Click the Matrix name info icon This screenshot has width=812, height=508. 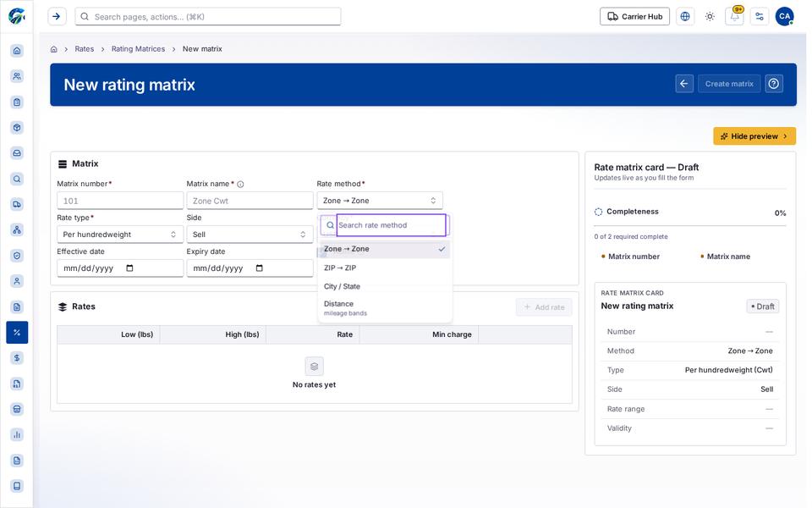click(240, 184)
